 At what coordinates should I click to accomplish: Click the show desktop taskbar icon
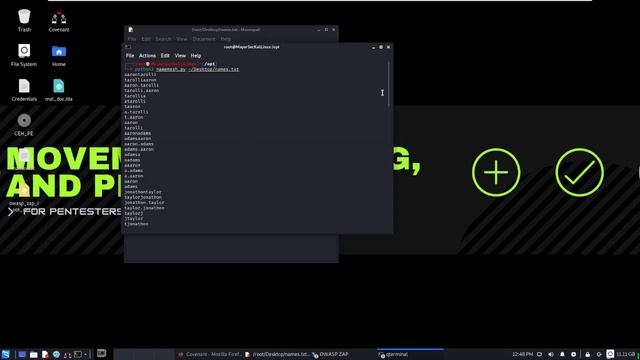(22, 354)
